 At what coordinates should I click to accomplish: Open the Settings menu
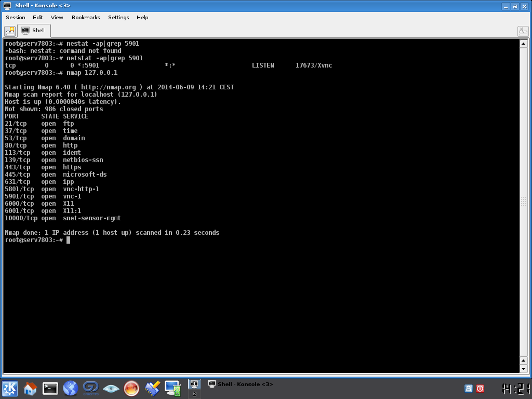(x=118, y=17)
